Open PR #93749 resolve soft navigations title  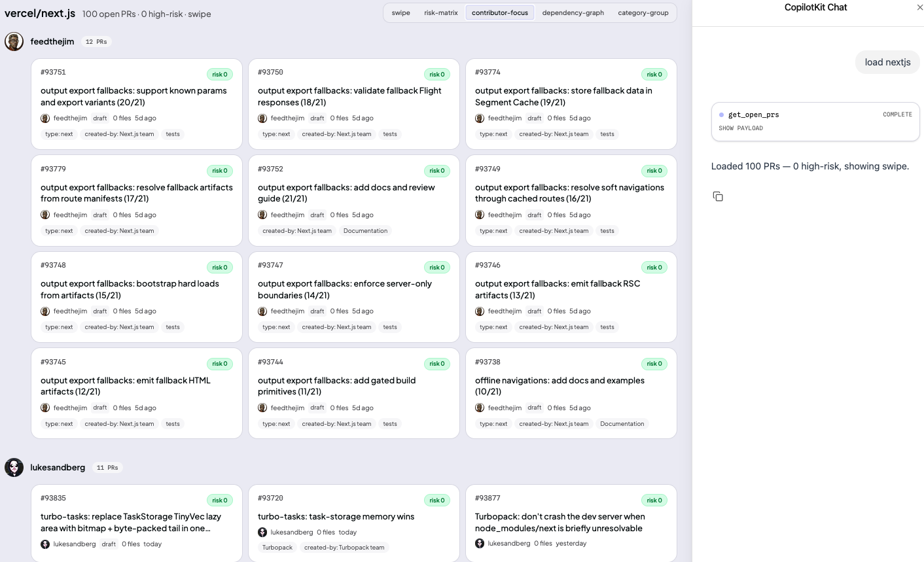(569, 193)
